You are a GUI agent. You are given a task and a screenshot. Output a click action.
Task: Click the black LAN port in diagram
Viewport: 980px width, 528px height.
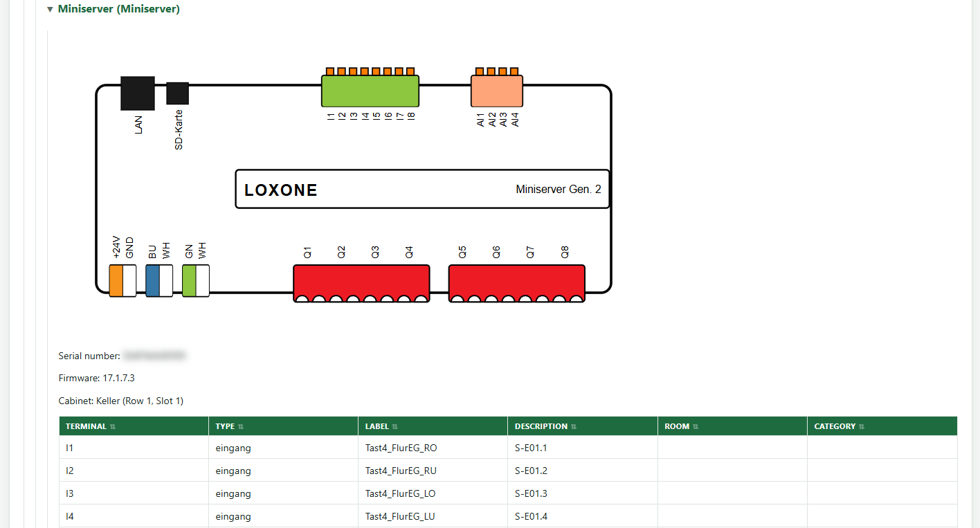(138, 93)
